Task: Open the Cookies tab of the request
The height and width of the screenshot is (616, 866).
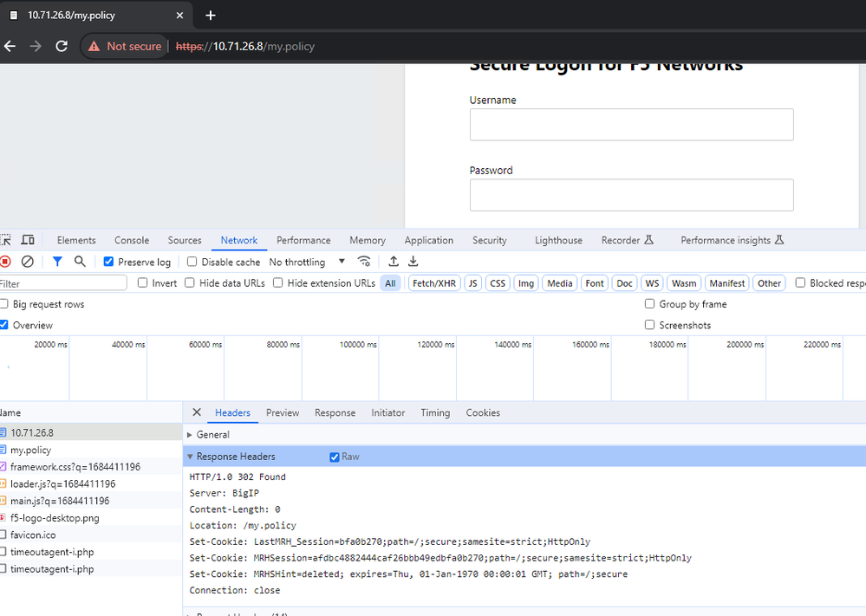Action: [x=483, y=412]
